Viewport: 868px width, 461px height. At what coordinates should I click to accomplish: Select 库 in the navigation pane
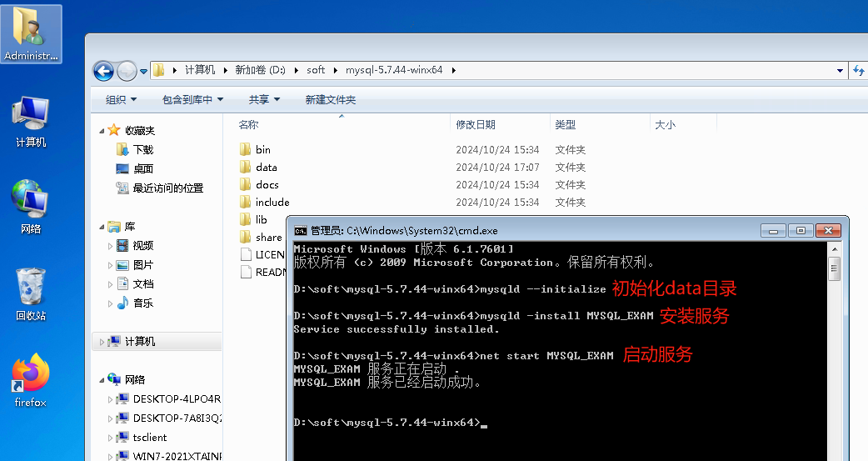(130, 226)
